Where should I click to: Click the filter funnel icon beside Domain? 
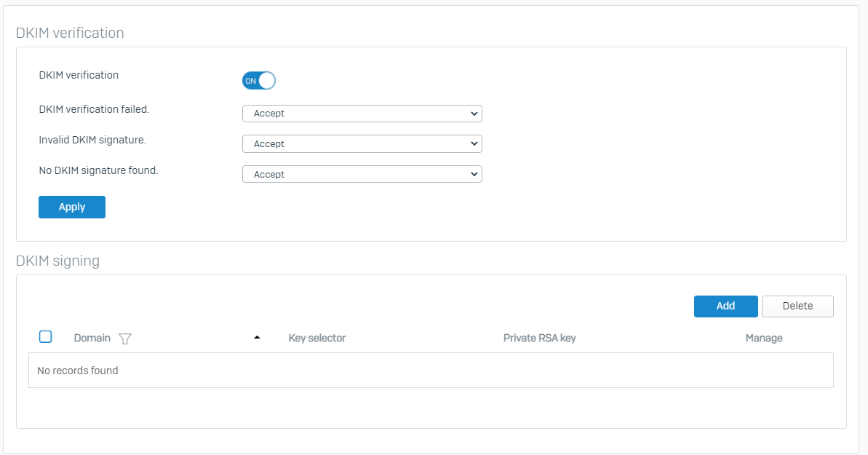[125, 339]
